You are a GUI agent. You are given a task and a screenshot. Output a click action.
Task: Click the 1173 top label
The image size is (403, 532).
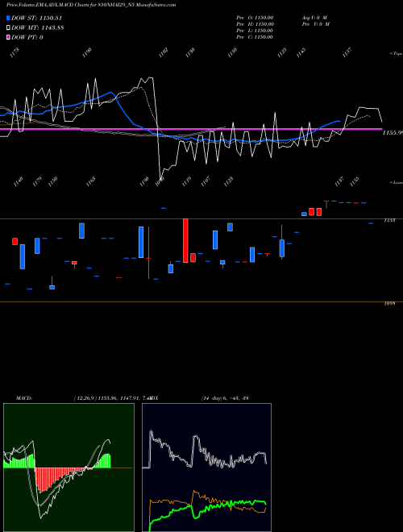coord(15,52)
